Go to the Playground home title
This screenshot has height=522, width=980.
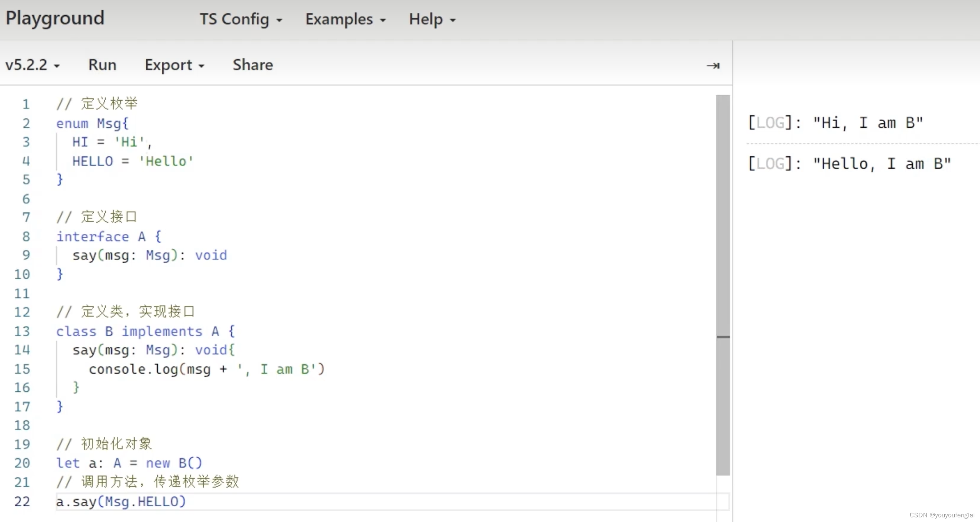click(55, 18)
